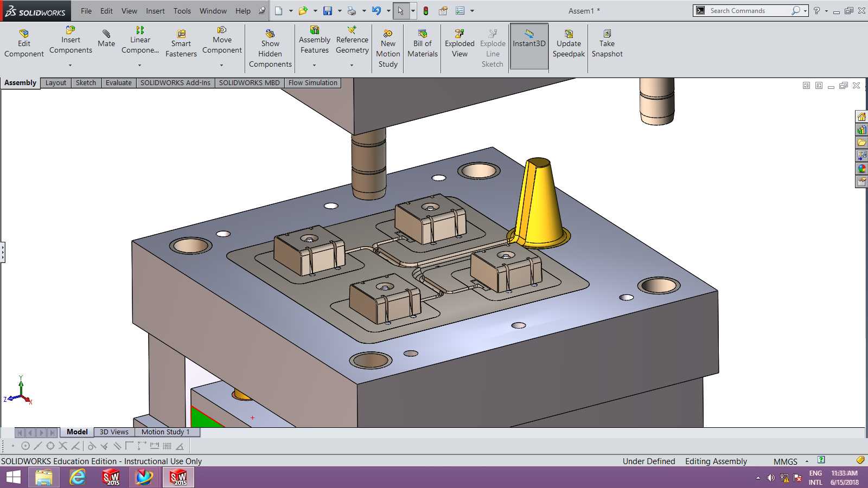Open the Save dropdown arrow

pos(340,11)
